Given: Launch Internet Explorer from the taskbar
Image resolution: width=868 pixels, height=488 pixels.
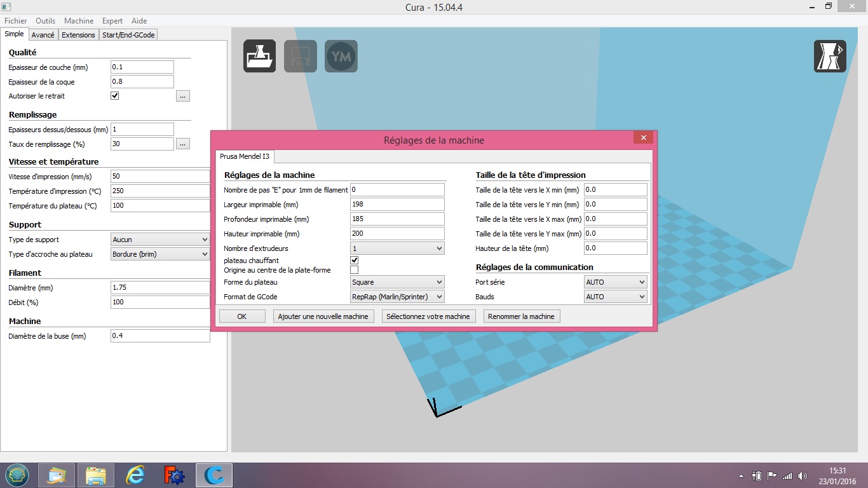Looking at the screenshot, I should (135, 475).
